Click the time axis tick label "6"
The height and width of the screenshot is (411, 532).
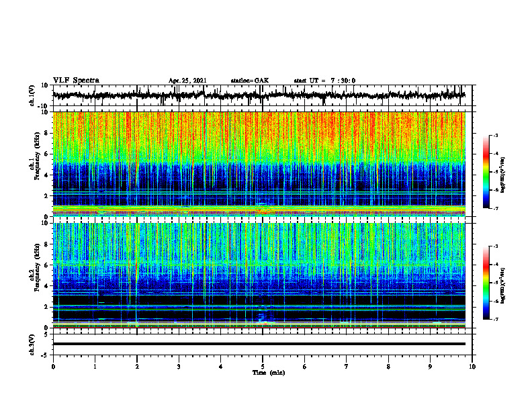(x=305, y=367)
